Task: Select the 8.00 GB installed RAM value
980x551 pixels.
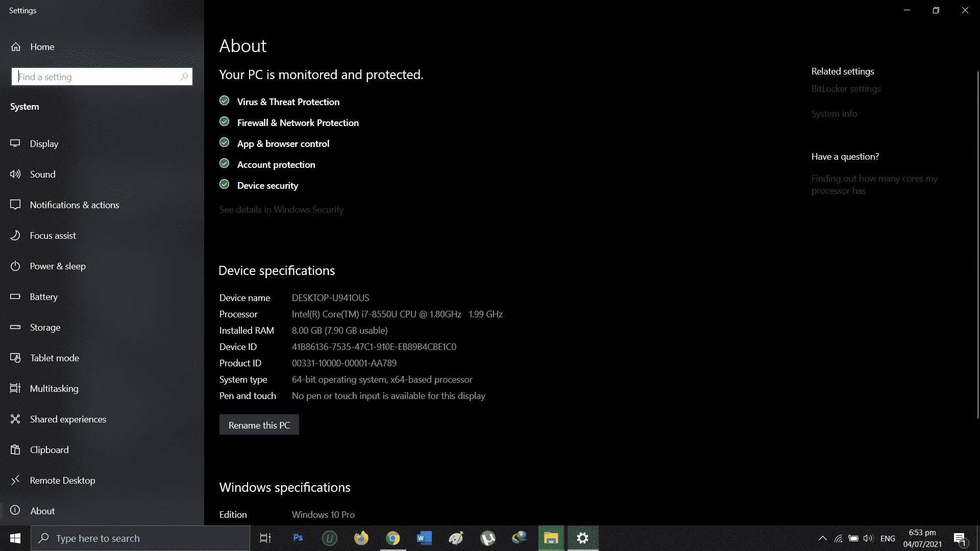Action: point(340,331)
